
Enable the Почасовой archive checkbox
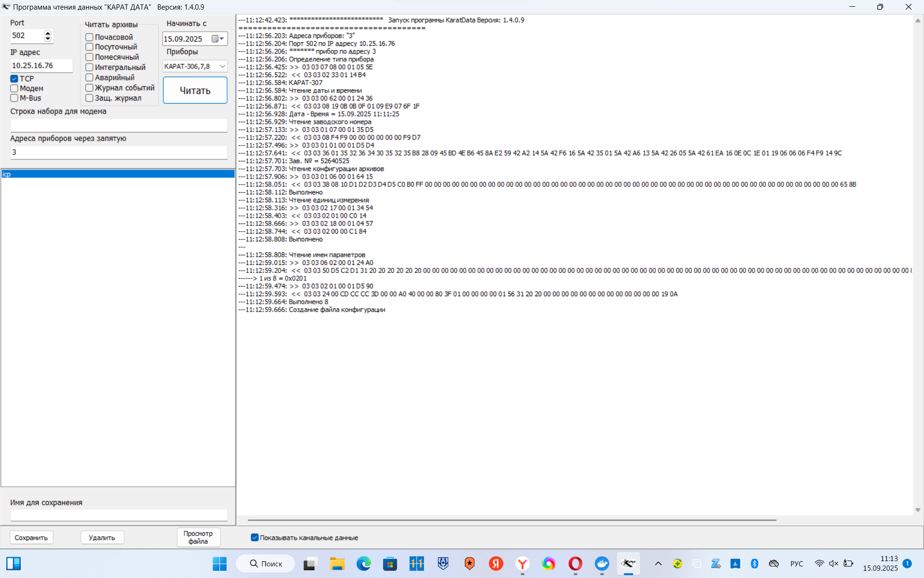pos(90,37)
